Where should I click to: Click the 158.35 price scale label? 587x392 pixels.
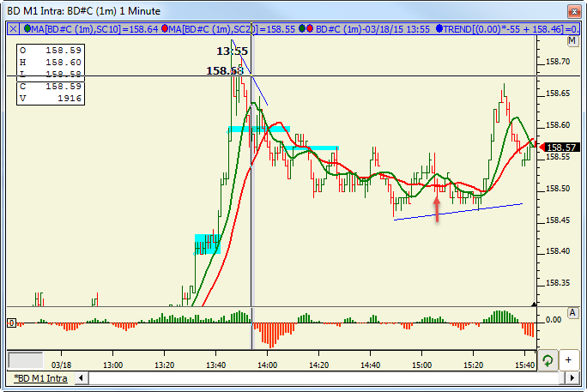pos(558,283)
